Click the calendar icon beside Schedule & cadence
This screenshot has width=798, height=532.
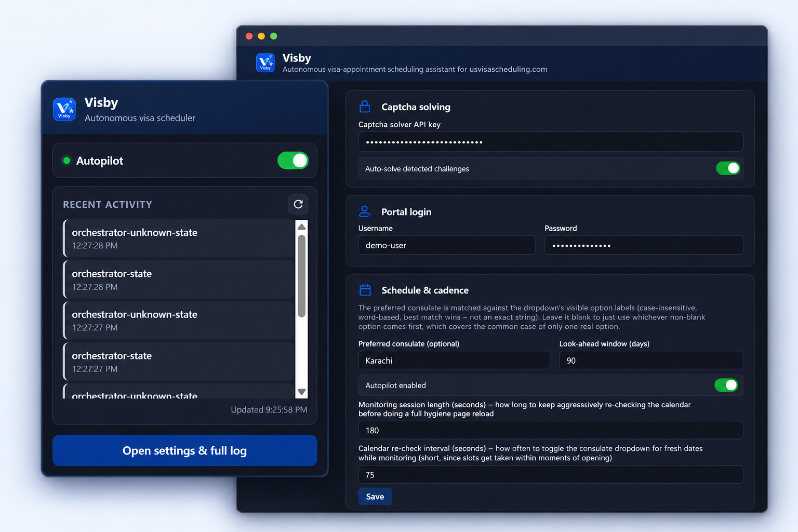click(x=365, y=290)
